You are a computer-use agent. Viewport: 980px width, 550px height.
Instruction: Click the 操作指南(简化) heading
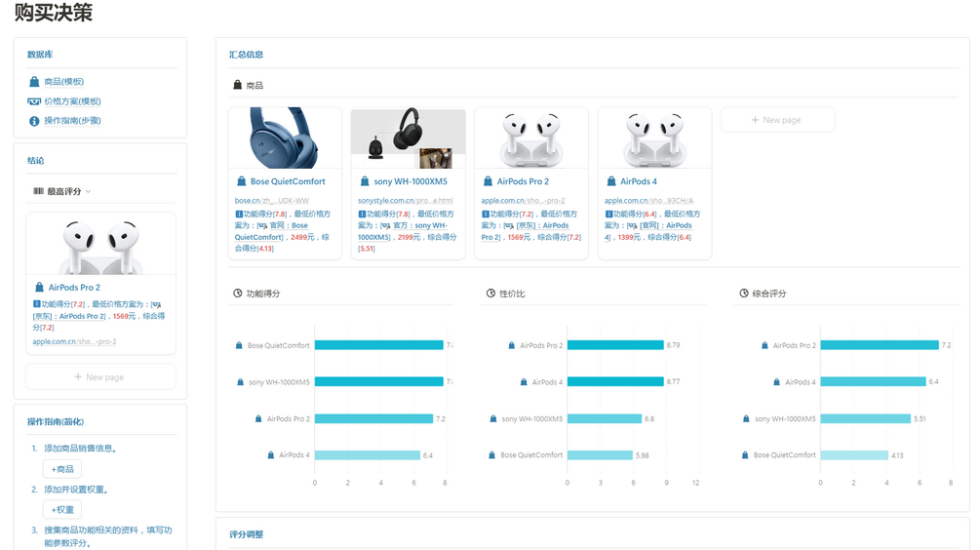point(55,422)
